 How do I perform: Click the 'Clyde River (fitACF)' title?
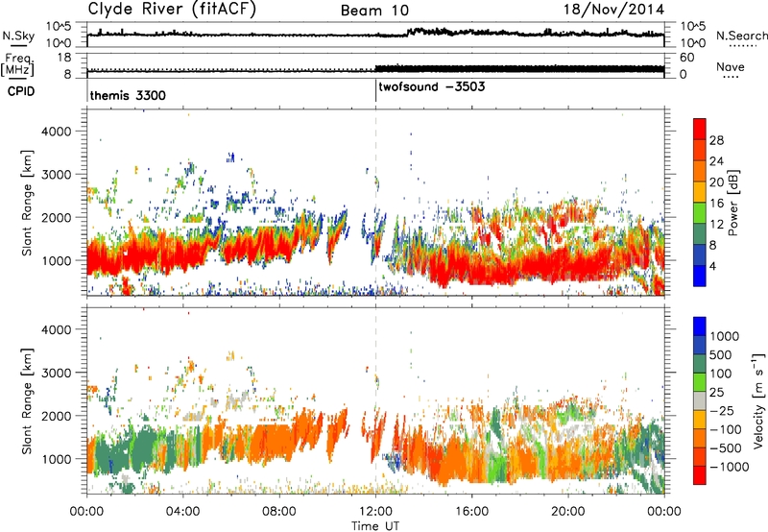(x=172, y=9)
